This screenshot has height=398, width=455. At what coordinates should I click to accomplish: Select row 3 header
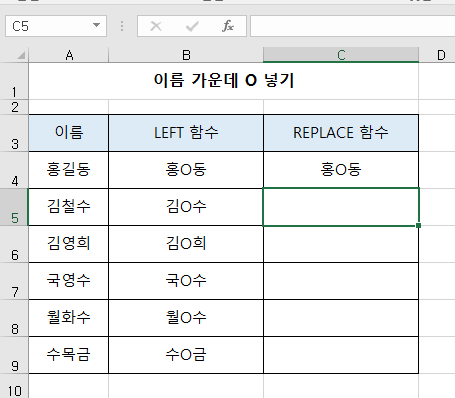pos(14,133)
